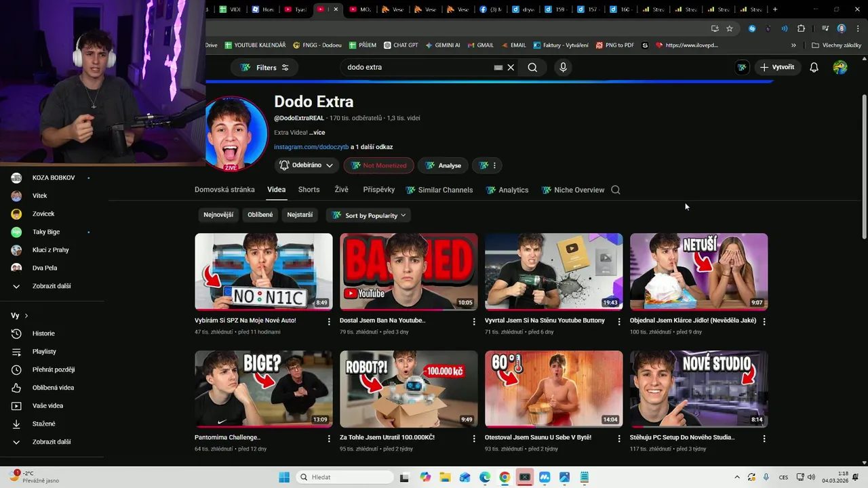Switch to the Shorts tab
Image resolution: width=868 pixels, height=488 pixels.
point(309,190)
